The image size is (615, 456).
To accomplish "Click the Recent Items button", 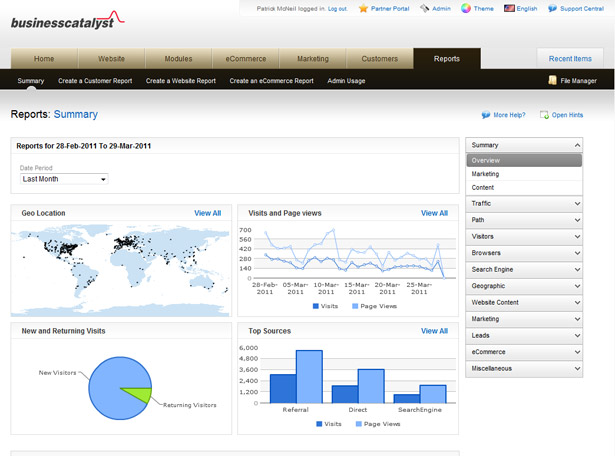I will [570, 59].
